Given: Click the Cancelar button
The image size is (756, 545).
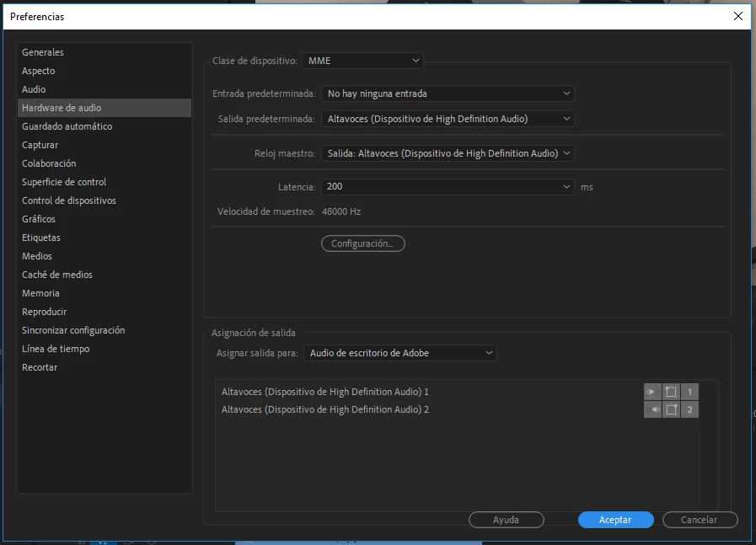Looking at the screenshot, I should pyautogui.click(x=700, y=520).
